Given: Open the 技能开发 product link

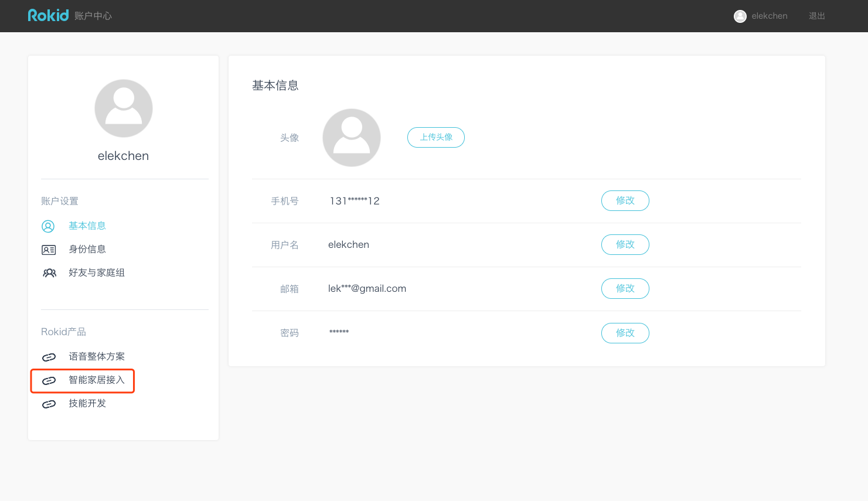Looking at the screenshot, I should pos(87,403).
